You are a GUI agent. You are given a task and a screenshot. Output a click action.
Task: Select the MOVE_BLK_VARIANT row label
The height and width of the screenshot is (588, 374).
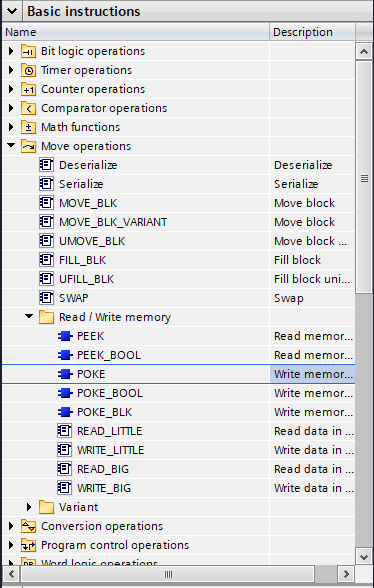pos(113,222)
